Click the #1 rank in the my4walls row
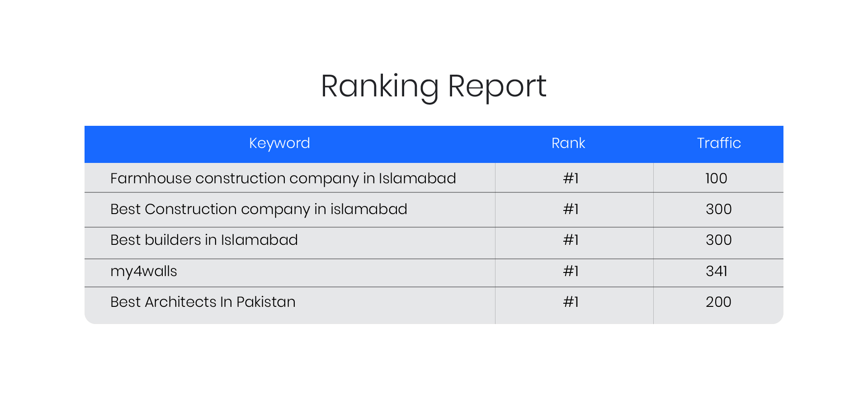The height and width of the screenshot is (396, 868). click(x=571, y=271)
